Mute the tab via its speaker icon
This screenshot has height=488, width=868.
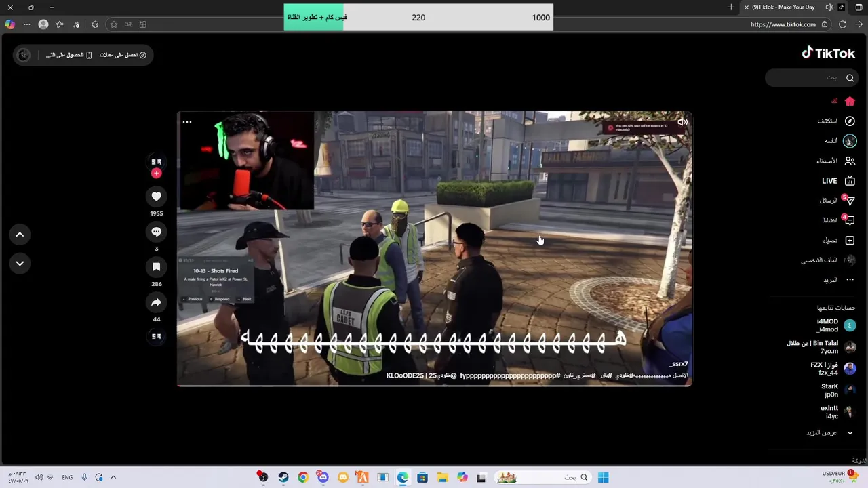point(829,7)
